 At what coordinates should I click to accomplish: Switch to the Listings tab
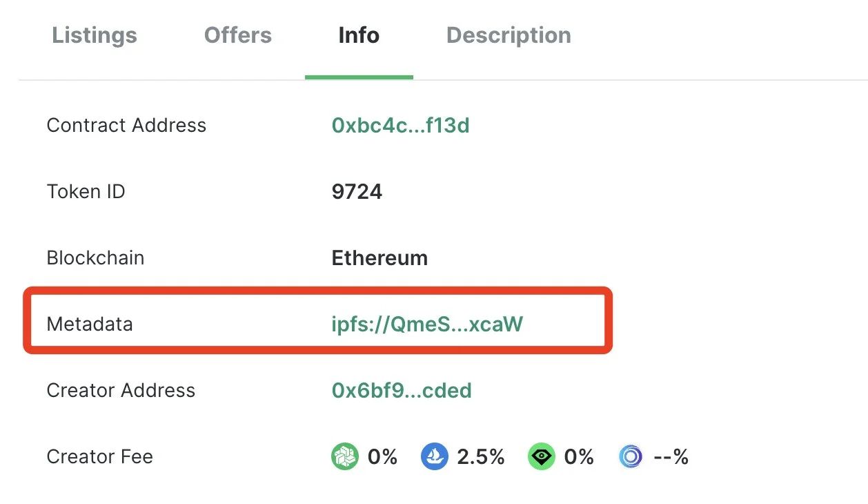pos(94,35)
